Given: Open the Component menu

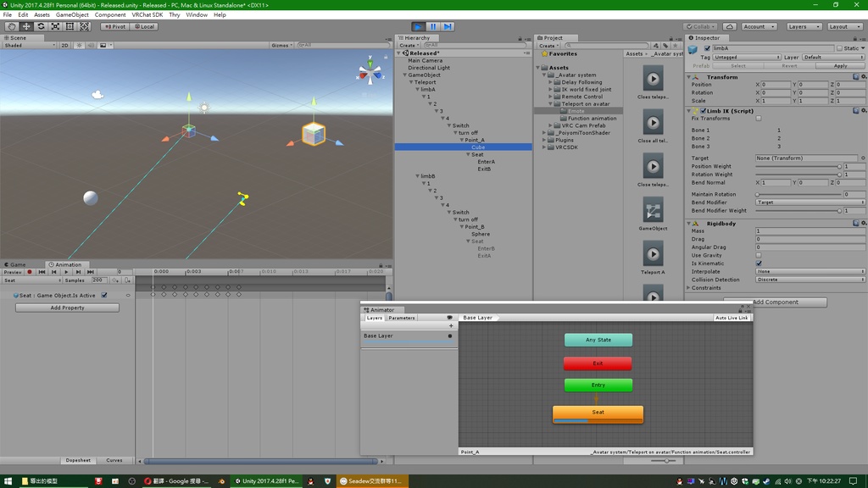Looking at the screenshot, I should click(109, 15).
